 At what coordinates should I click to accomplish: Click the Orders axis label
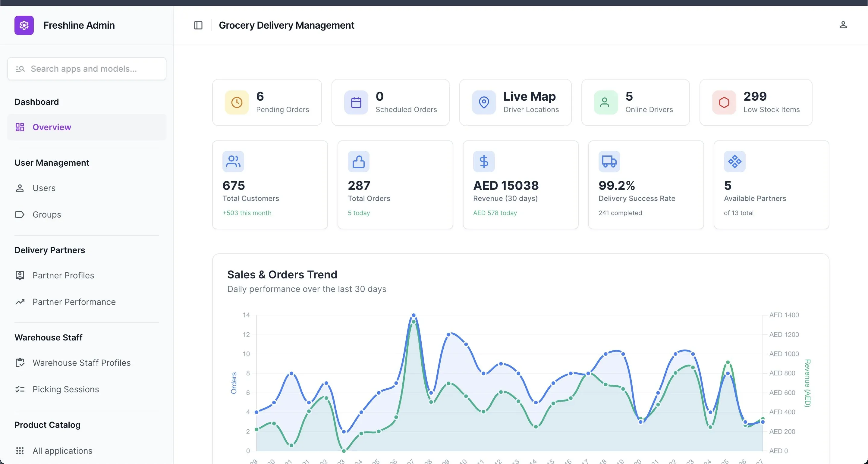(234, 383)
